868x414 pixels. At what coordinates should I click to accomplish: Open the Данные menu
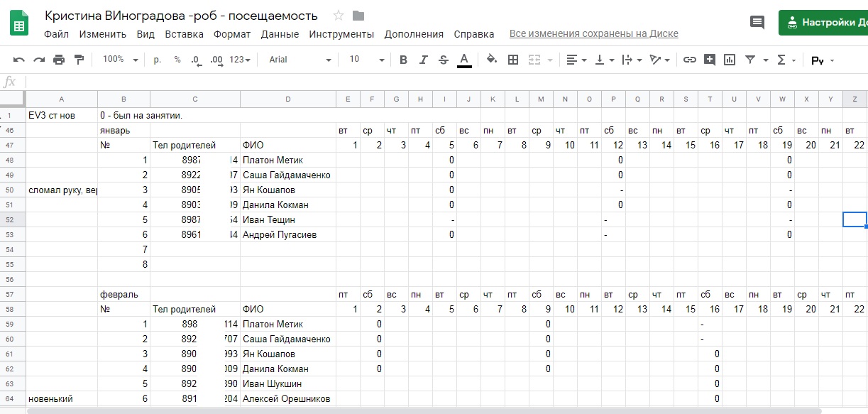click(280, 34)
